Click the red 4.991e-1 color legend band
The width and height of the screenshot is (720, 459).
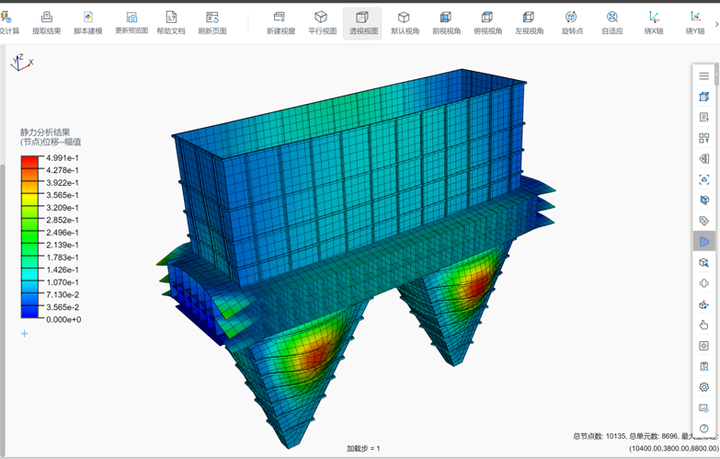[30, 161]
